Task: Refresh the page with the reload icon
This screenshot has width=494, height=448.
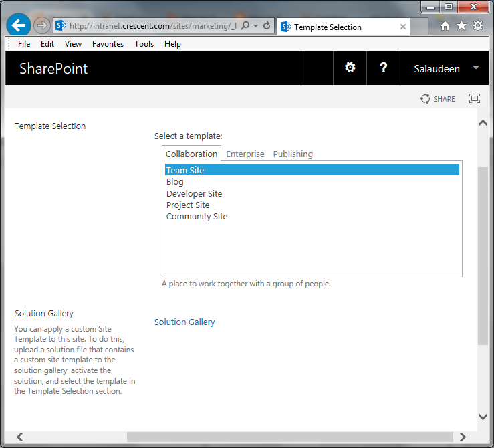Action: click(x=267, y=25)
